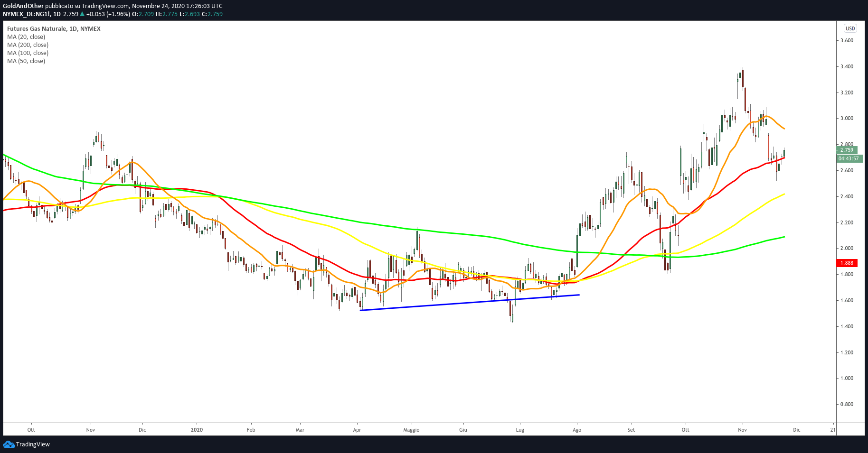This screenshot has width=868, height=453.
Task: Click the 1.400 price axis label
Action: pos(847,327)
